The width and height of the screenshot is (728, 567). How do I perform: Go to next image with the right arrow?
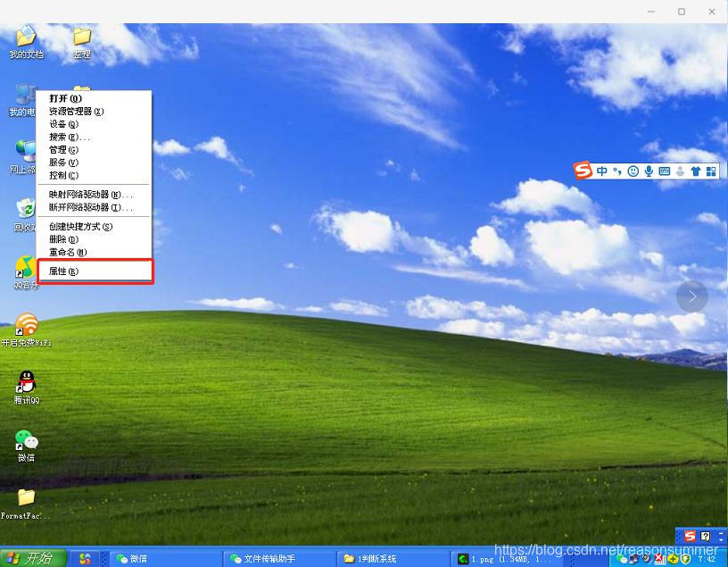coord(691,296)
